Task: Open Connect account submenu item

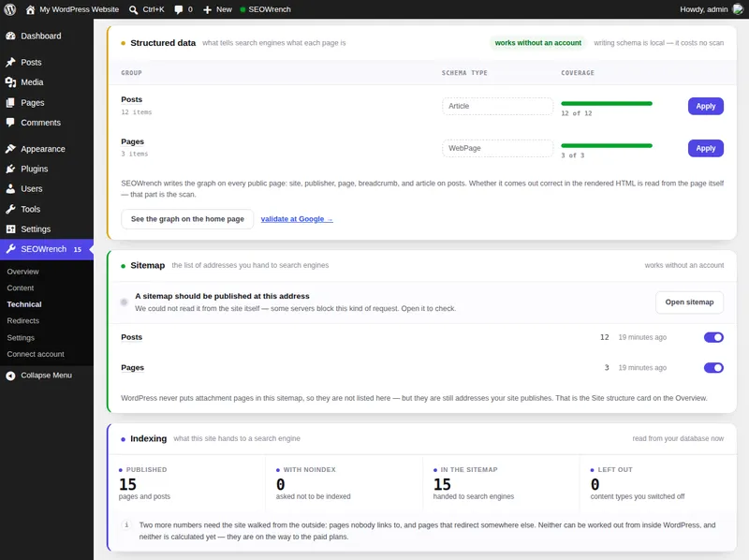Action: coord(36,354)
